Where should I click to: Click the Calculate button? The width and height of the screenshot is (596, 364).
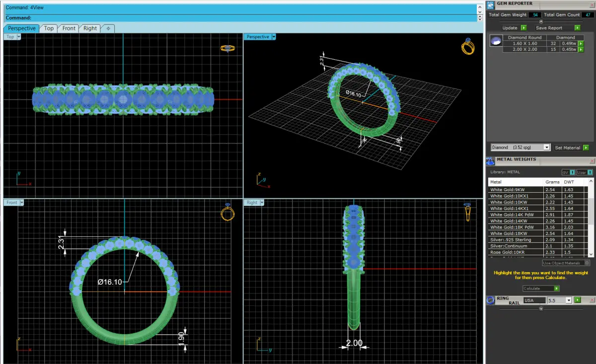click(x=541, y=289)
